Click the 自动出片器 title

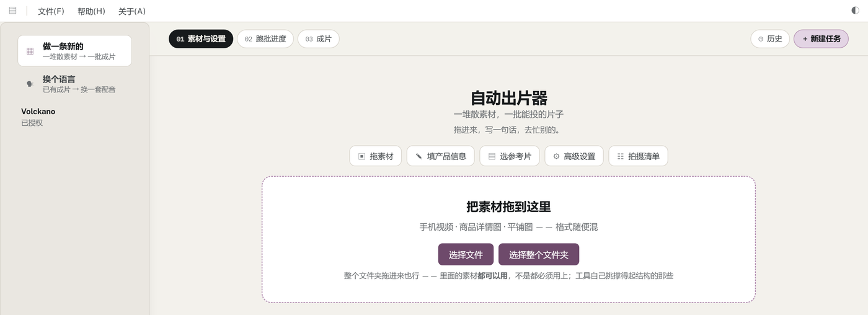[x=508, y=98]
